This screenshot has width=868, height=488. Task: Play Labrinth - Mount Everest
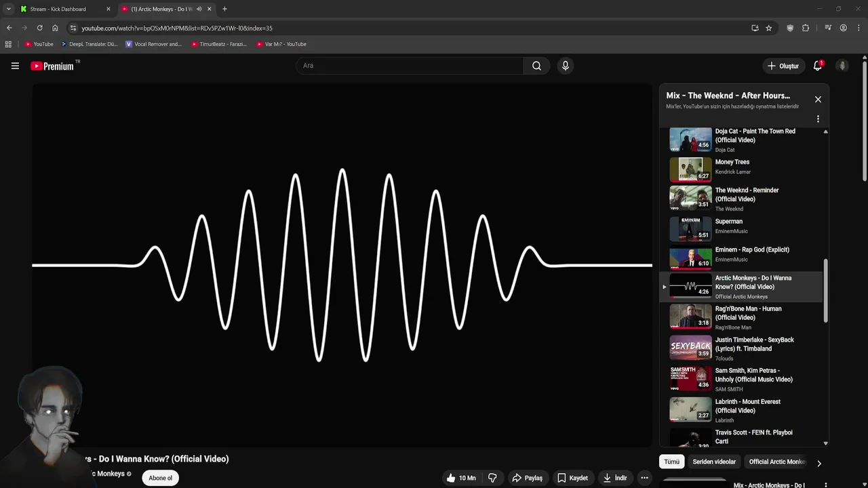[741, 410]
